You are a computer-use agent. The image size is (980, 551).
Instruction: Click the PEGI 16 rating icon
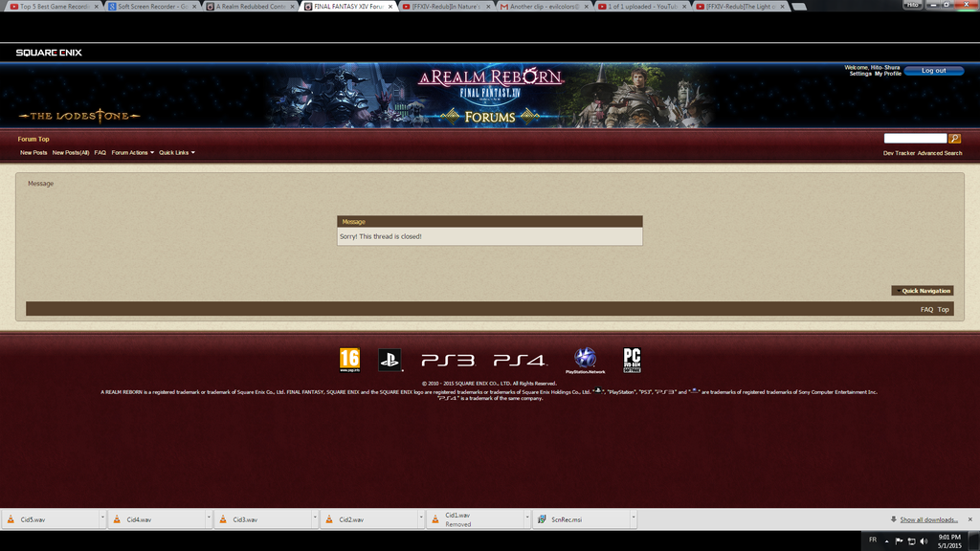click(x=349, y=360)
